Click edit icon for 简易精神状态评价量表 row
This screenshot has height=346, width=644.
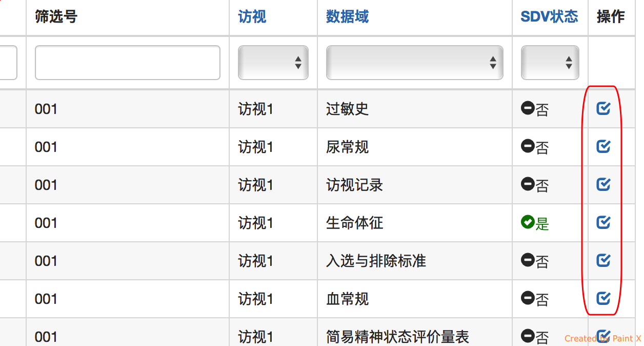tap(603, 336)
